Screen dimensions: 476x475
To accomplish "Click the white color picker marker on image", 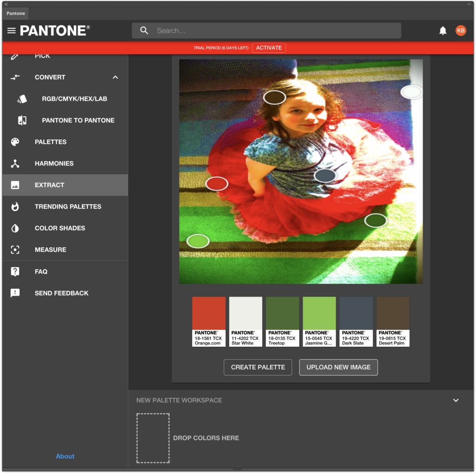I will pos(411,92).
